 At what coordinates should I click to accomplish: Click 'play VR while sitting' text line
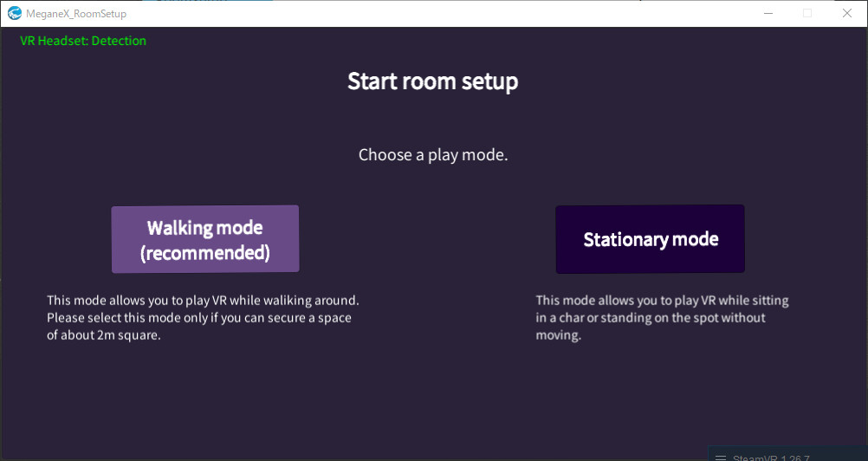click(x=662, y=301)
